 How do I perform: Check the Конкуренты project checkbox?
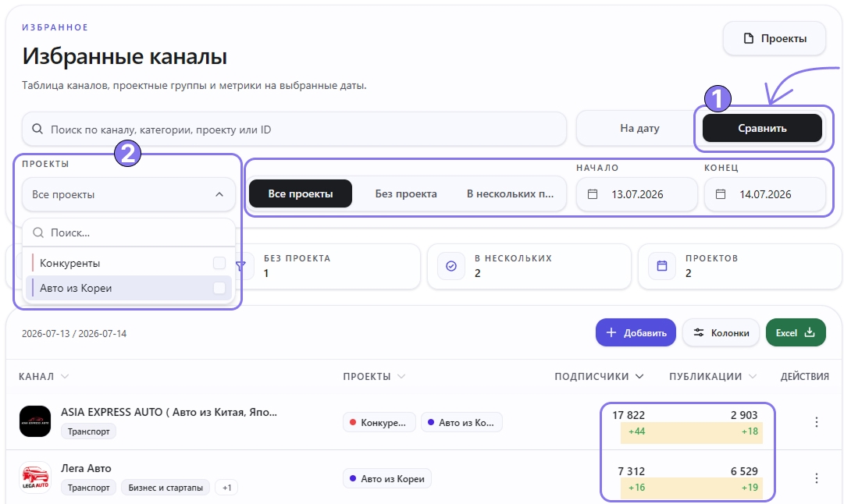pyautogui.click(x=219, y=263)
